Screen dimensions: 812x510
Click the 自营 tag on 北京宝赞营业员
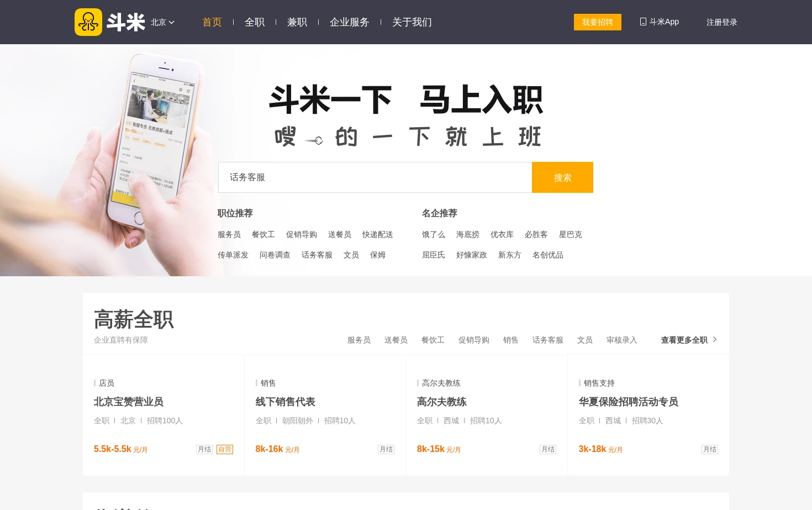225,449
